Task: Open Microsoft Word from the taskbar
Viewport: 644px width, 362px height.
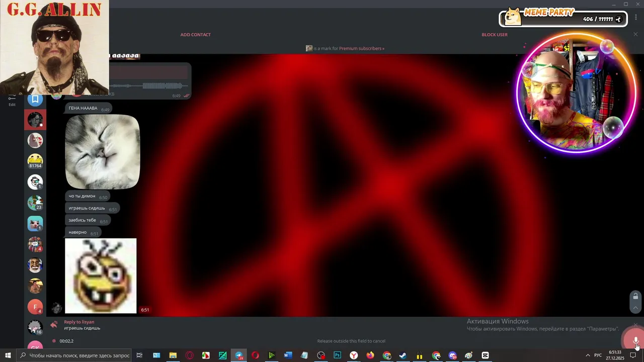Action: coord(288,355)
